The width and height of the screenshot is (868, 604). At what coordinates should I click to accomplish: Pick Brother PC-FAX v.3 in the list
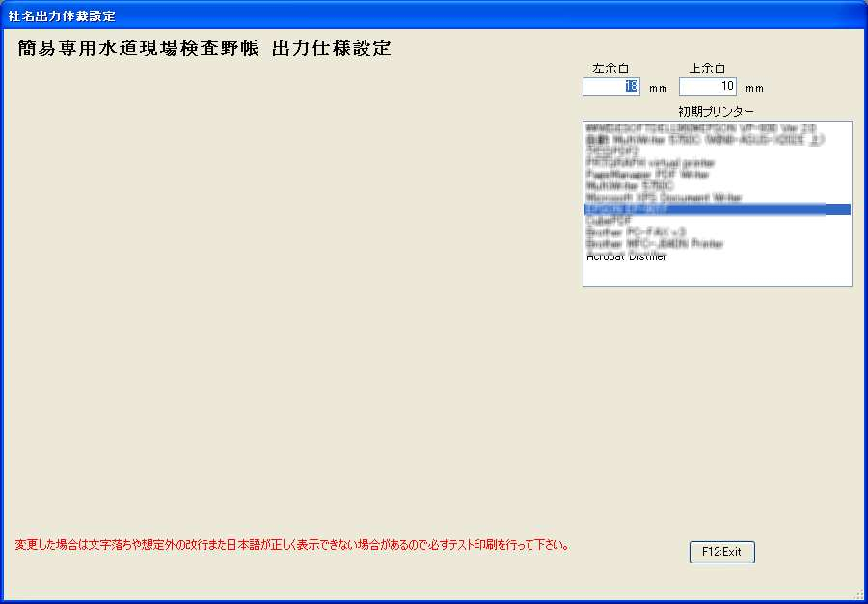click(x=636, y=233)
